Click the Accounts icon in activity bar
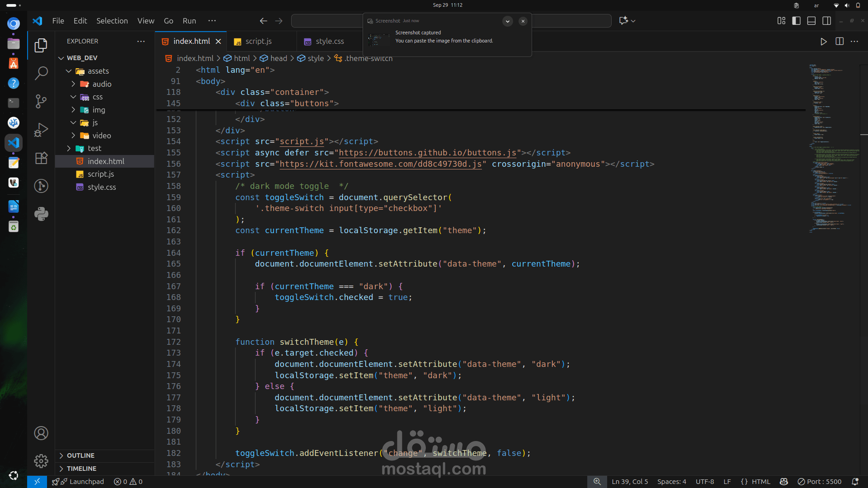The width and height of the screenshot is (868, 488). pos(41,433)
